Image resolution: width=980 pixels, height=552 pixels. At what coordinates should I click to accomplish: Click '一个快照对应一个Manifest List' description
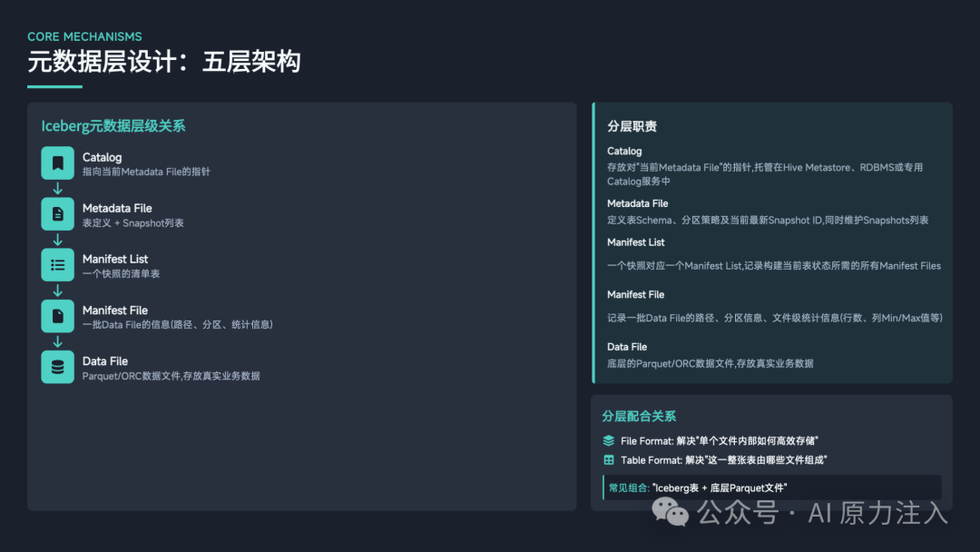coord(774,266)
